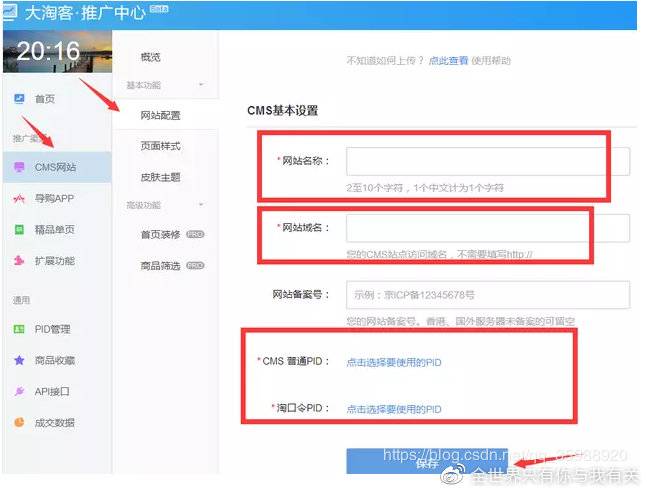Open 首页装修 PRO feature
Image resolution: width=647 pixels, height=493 pixels.
160,235
